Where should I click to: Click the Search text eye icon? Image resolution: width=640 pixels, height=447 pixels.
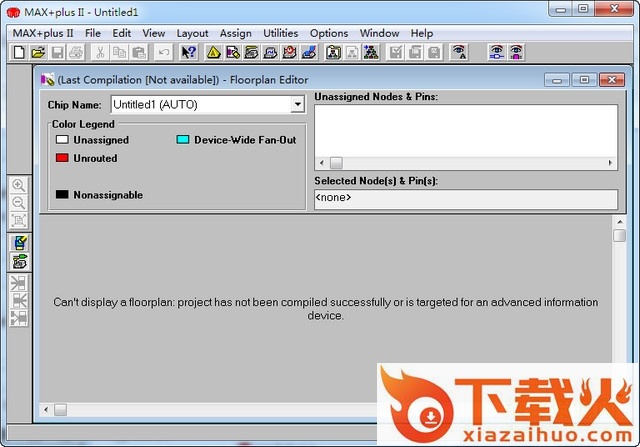tap(459, 52)
